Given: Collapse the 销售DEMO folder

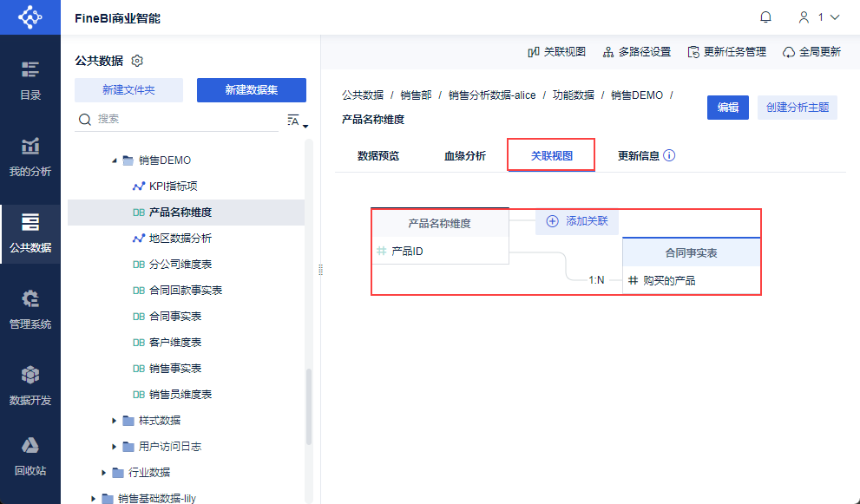Looking at the screenshot, I should tap(114, 160).
